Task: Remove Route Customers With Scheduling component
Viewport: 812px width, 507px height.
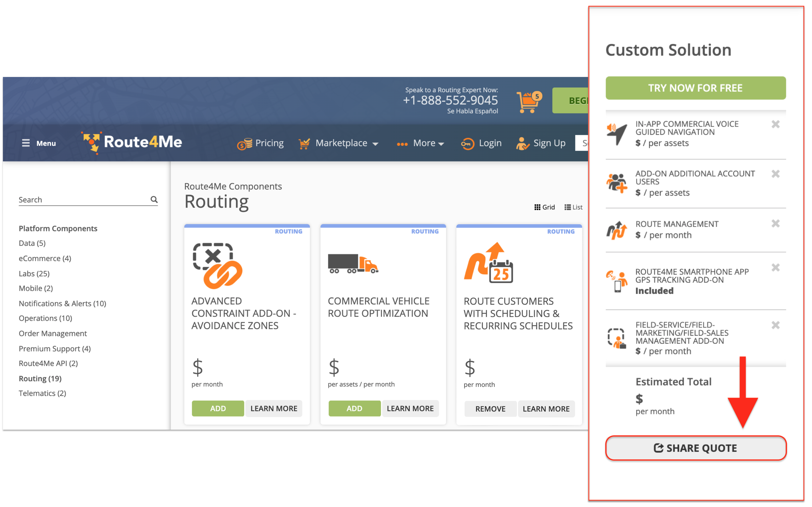Action: coord(490,408)
